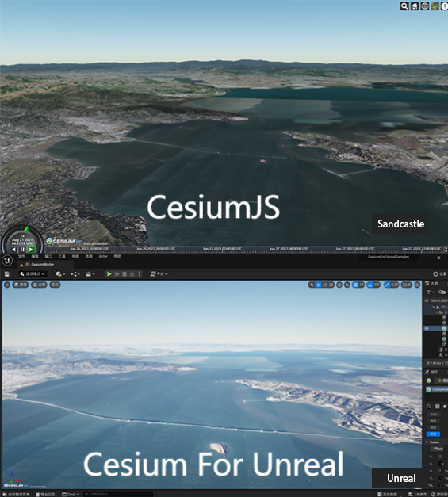The width and height of the screenshot is (448, 497).
Task: Click the viewport layout maximize button
Action: coord(417,285)
